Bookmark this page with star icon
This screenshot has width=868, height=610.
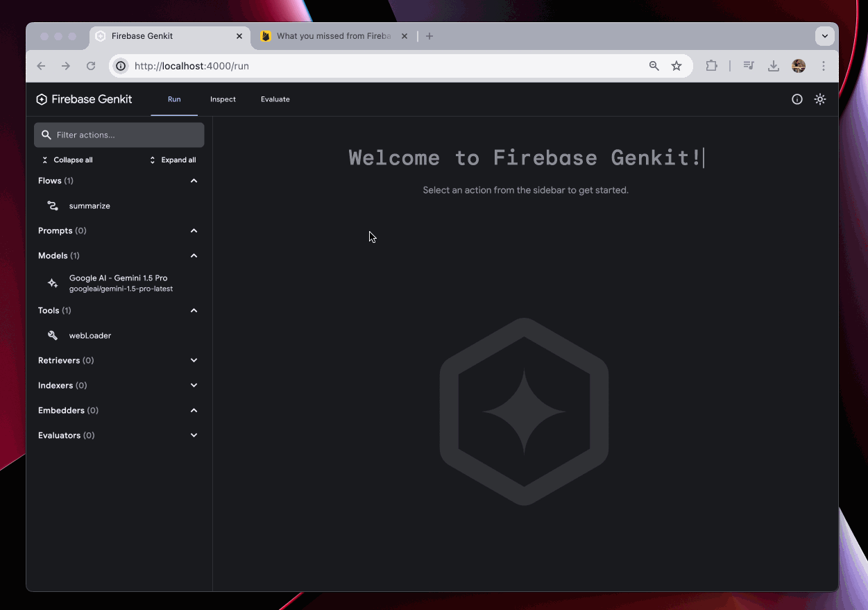point(676,66)
